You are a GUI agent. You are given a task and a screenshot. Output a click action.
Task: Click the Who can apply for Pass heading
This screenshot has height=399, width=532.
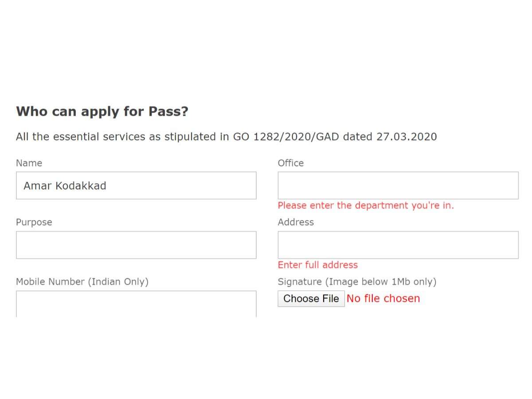point(102,111)
